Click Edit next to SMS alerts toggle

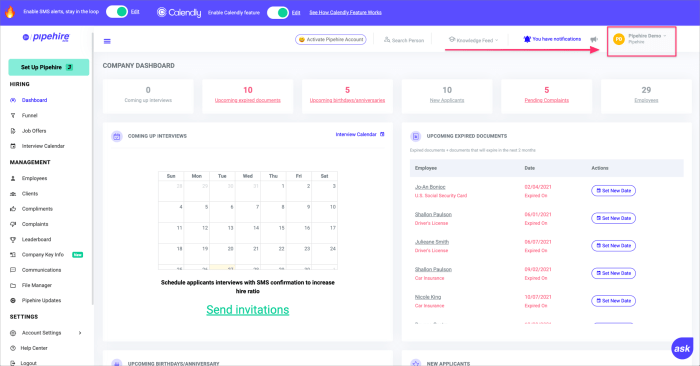click(135, 12)
